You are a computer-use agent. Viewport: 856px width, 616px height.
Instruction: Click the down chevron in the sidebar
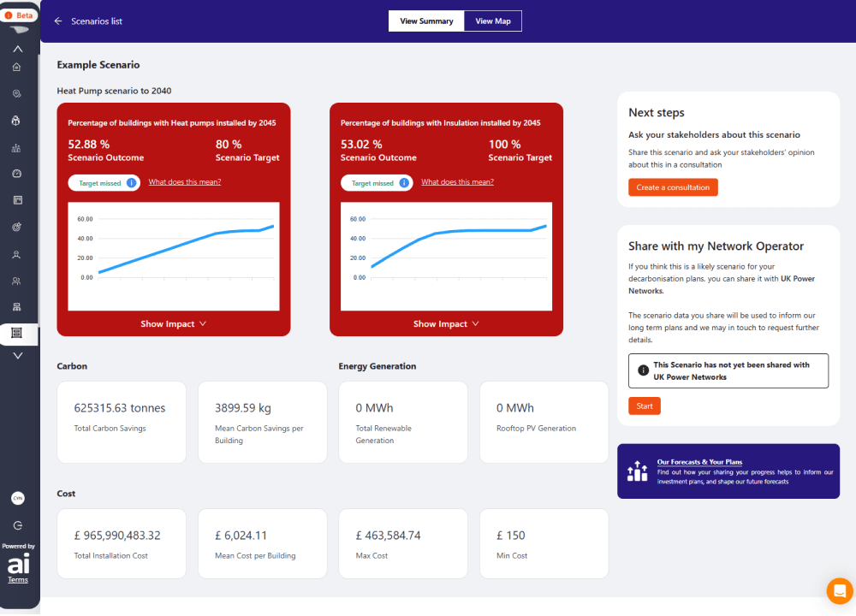pyautogui.click(x=18, y=356)
